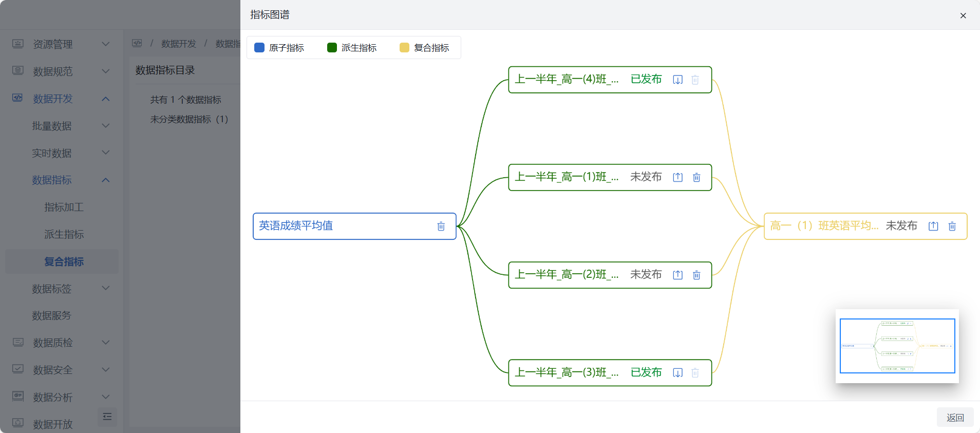This screenshot has width=980, height=433.
Task: Click 未发布 status on 高一(1)班 derived node
Action: 646,177
